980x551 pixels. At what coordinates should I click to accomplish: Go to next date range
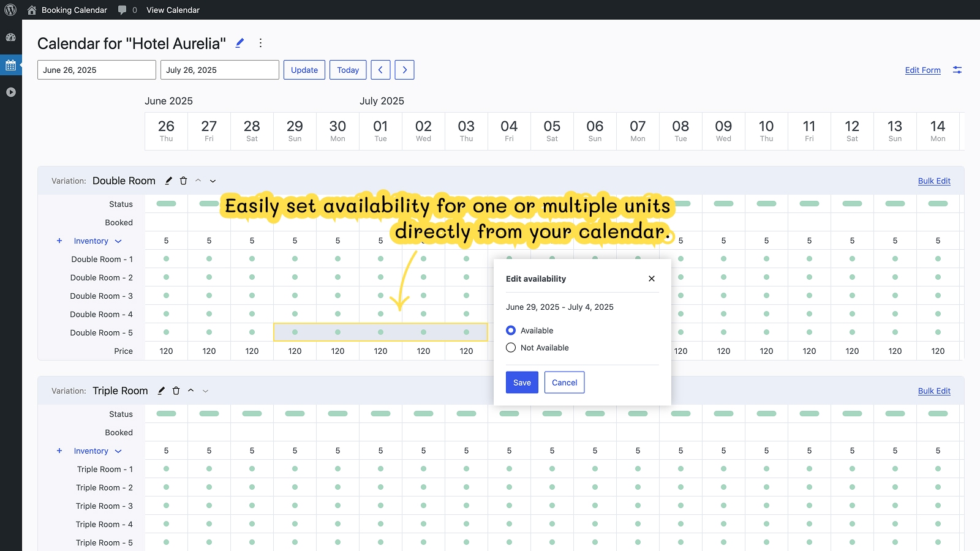tap(404, 70)
